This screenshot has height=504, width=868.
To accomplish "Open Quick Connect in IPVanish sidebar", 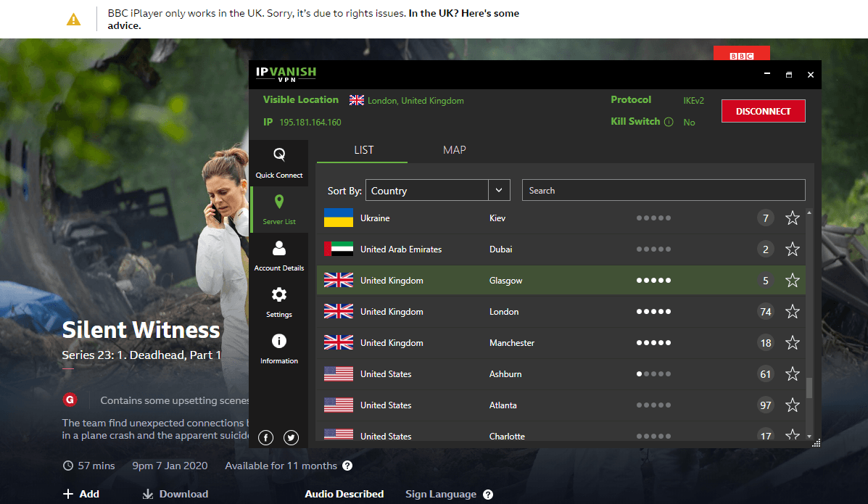I will coord(279,163).
